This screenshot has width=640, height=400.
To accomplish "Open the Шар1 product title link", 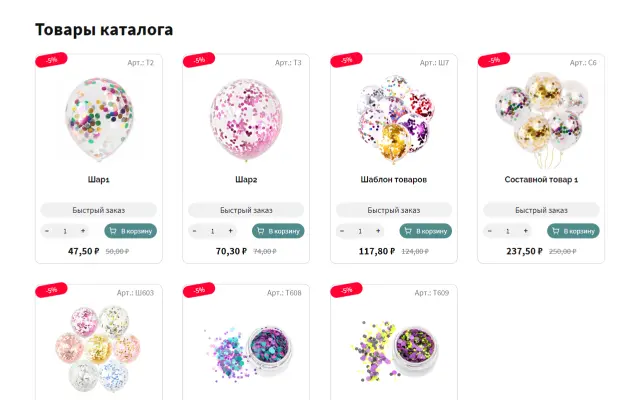I will coord(98,180).
